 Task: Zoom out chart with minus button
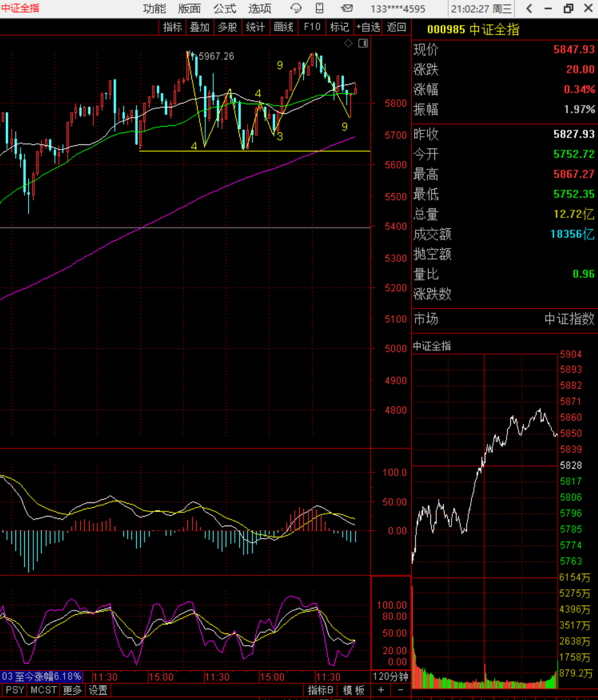point(400,690)
